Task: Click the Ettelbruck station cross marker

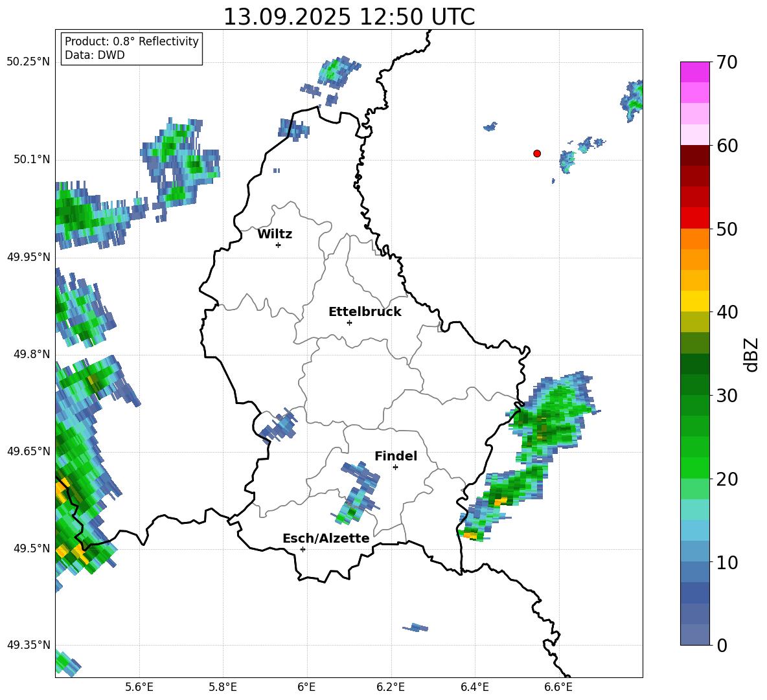Action: pos(349,322)
